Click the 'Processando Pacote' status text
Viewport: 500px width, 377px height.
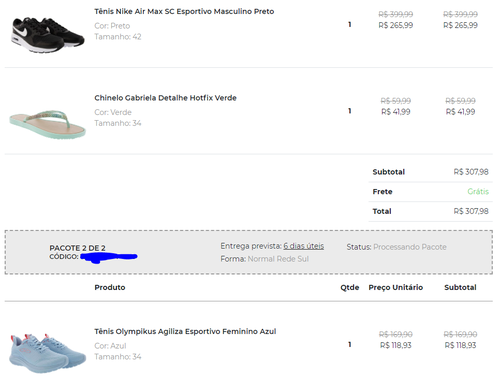point(410,247)
